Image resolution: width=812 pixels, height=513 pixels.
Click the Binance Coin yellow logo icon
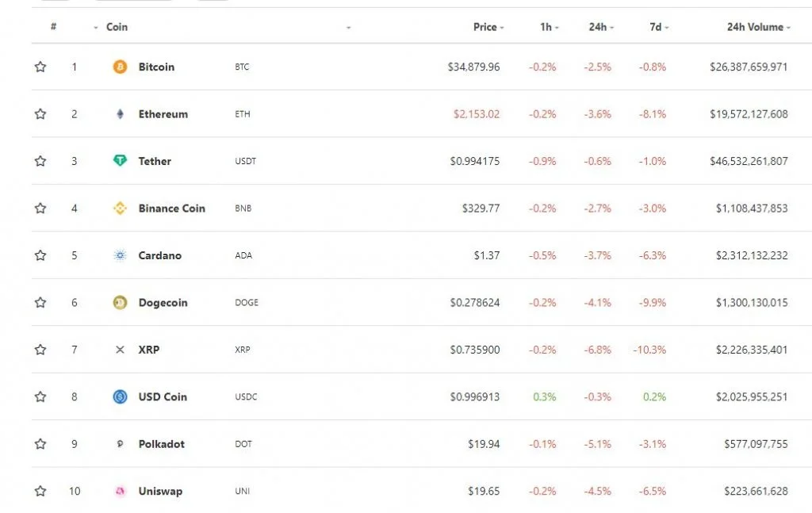[x=120, y=208]
